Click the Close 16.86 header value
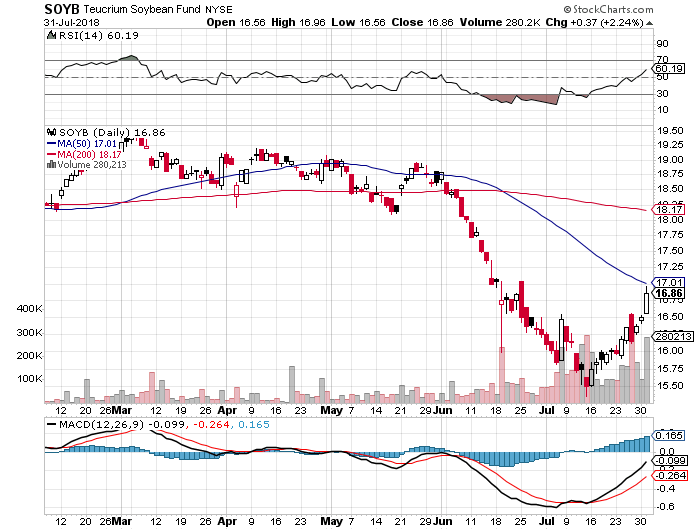This screenshot has width=700, height=530. point(423,22)
